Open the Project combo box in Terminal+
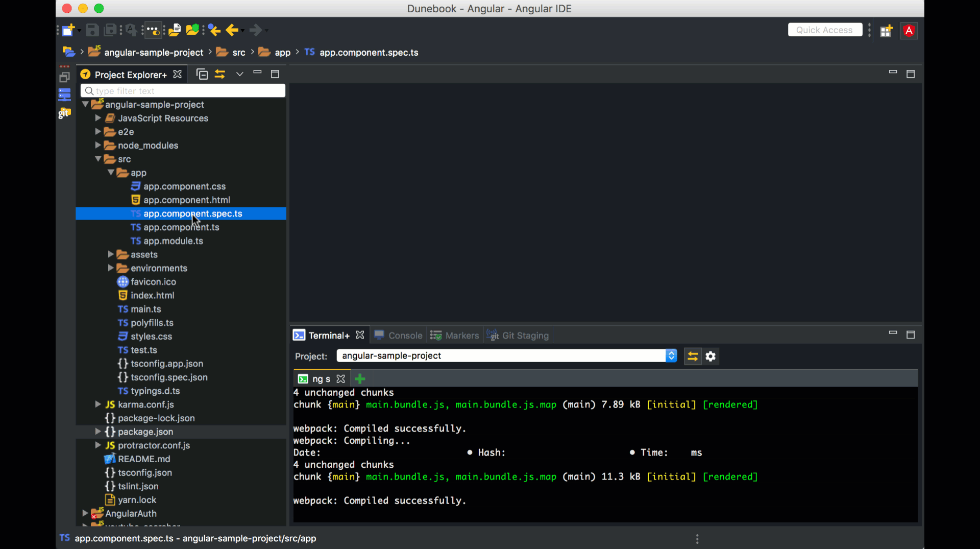980x549 pixels. 507,356
